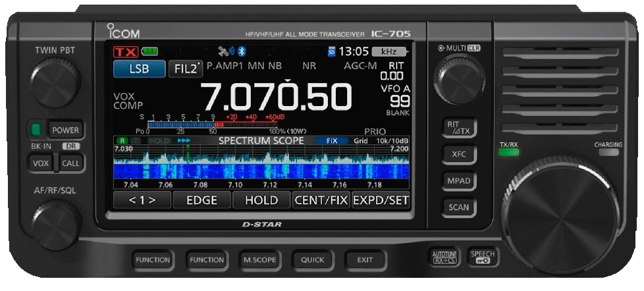Push the MPAD button
Viewport: 644px width, 291px height.
[x=459, y=181]
